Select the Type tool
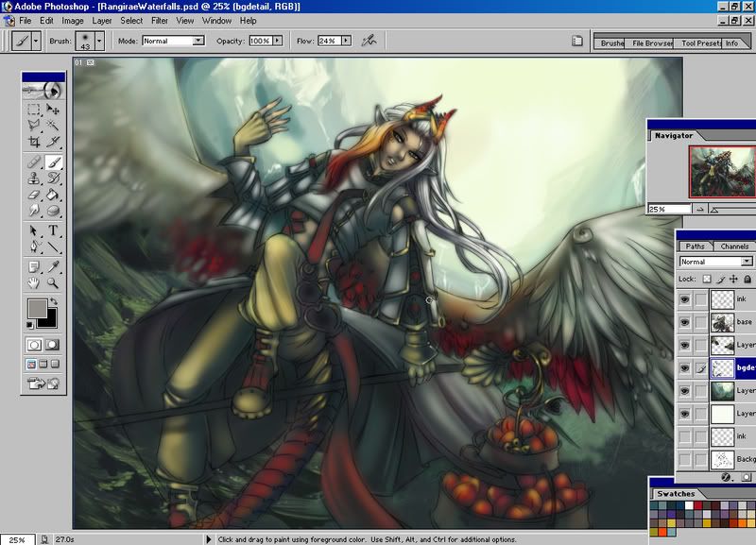This screenshot has width=756, height=545. 53,230
